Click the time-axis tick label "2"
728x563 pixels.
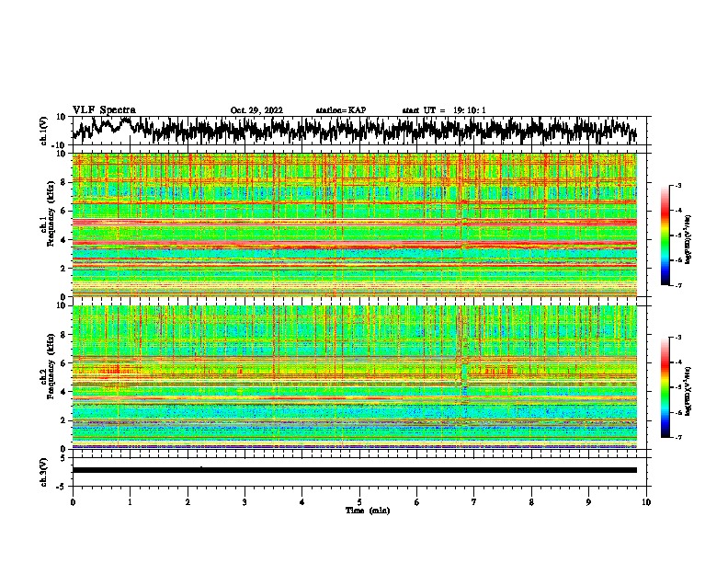(188, 502)
